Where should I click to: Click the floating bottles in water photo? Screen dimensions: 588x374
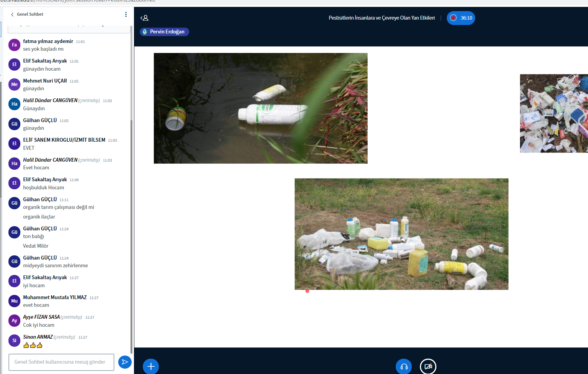261,108
